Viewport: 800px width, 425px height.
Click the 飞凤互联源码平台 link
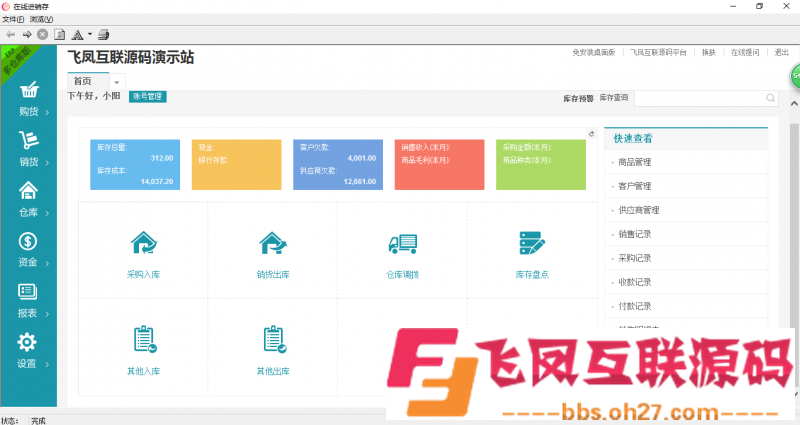click(x=658, y=53)
